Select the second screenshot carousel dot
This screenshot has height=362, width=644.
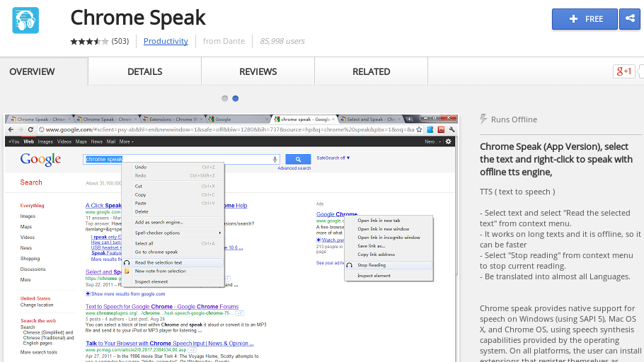tap(236, 98)
